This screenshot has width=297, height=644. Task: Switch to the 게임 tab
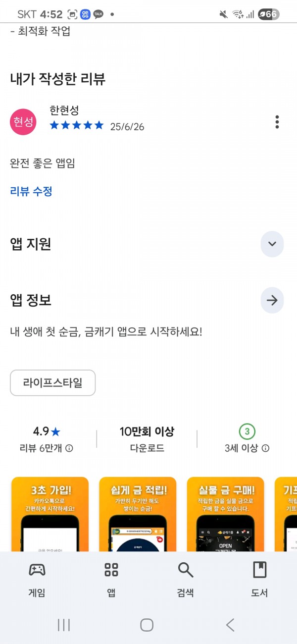37,579
